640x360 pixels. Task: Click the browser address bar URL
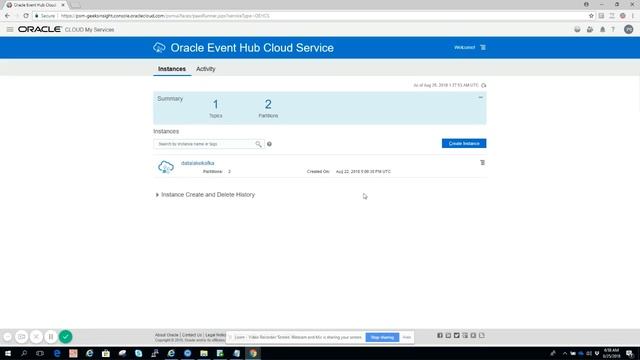[165, 16]
